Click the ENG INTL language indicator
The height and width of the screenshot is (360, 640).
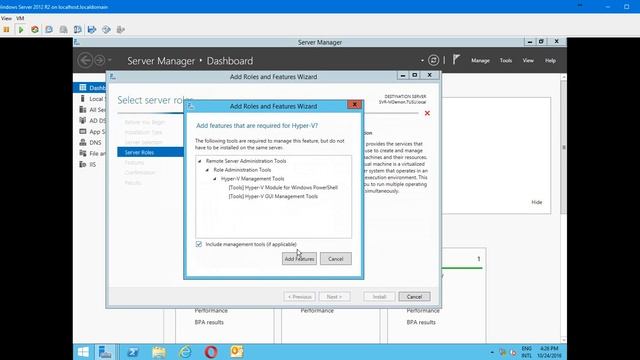pos(527,352)
